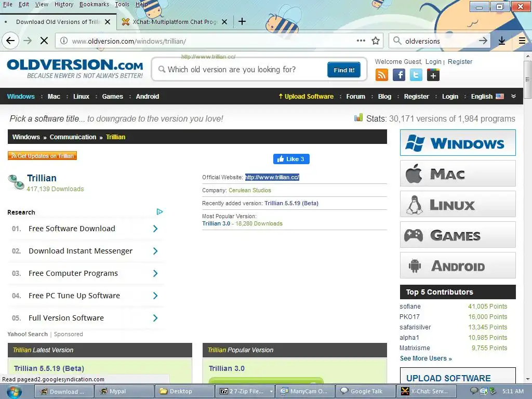The image size is (532, 399).
Task: Click sofiane in Top 5 Contributors
Action: click(x=410, y=307)
